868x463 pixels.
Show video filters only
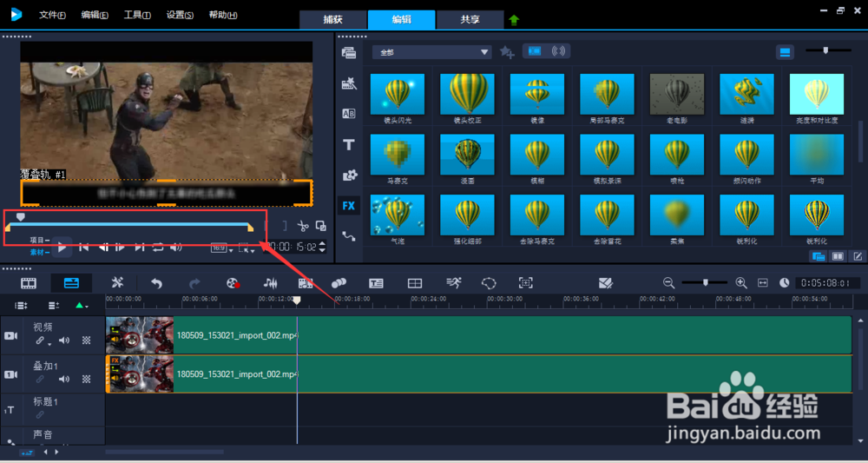(534, 51)
